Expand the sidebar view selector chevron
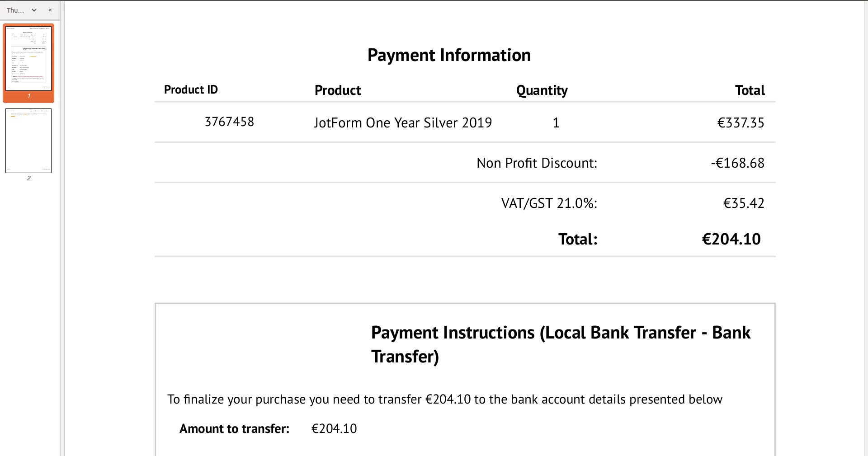Screen dimensions: 868x456 tap(34, 9)
